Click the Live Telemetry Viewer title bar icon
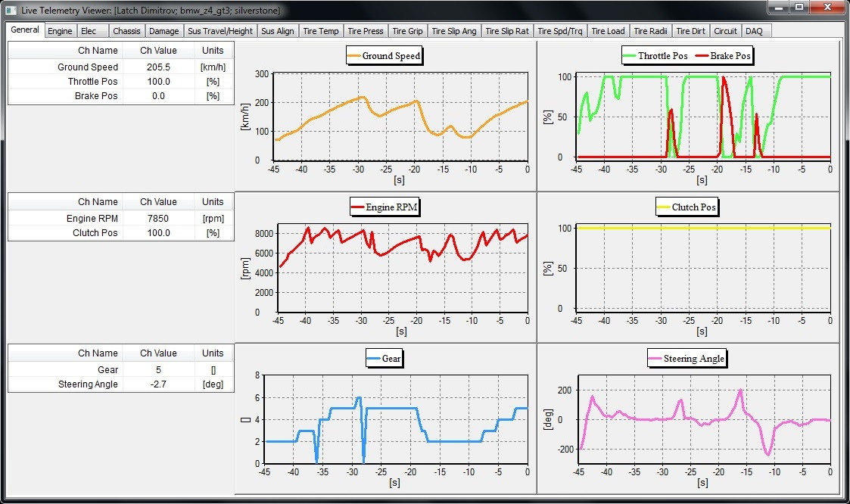 coord(9,11)
